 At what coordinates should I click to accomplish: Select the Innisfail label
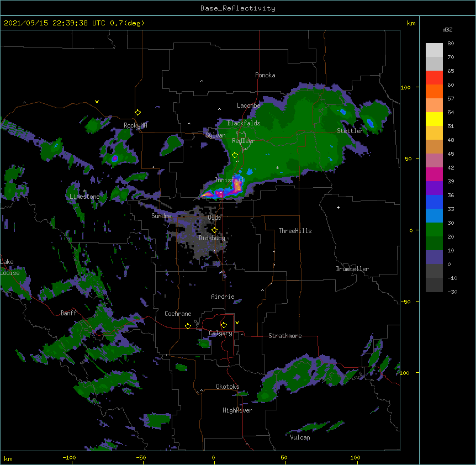[230, 180]
